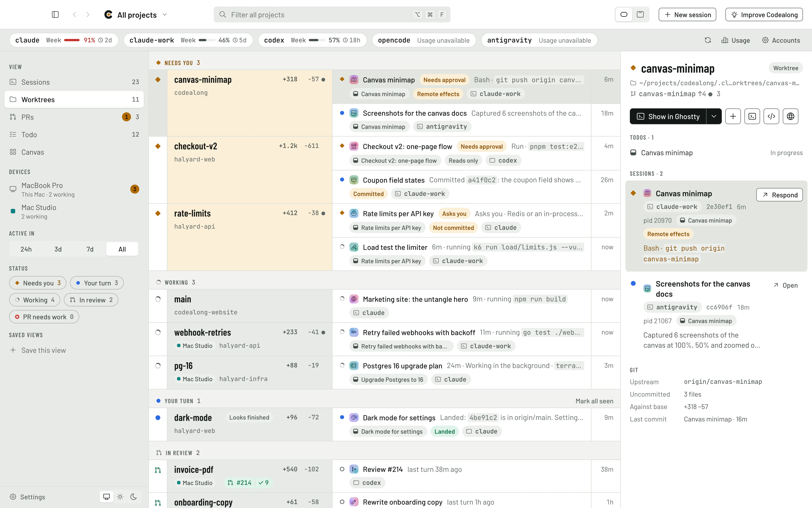
Task: Open the Todo view
Action: point(74,134)
